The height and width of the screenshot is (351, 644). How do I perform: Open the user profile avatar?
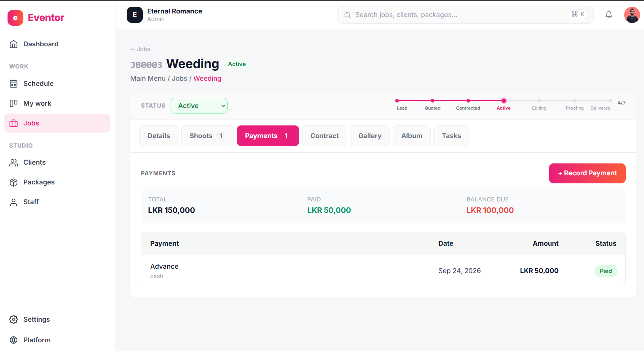(x=632, y=15)
